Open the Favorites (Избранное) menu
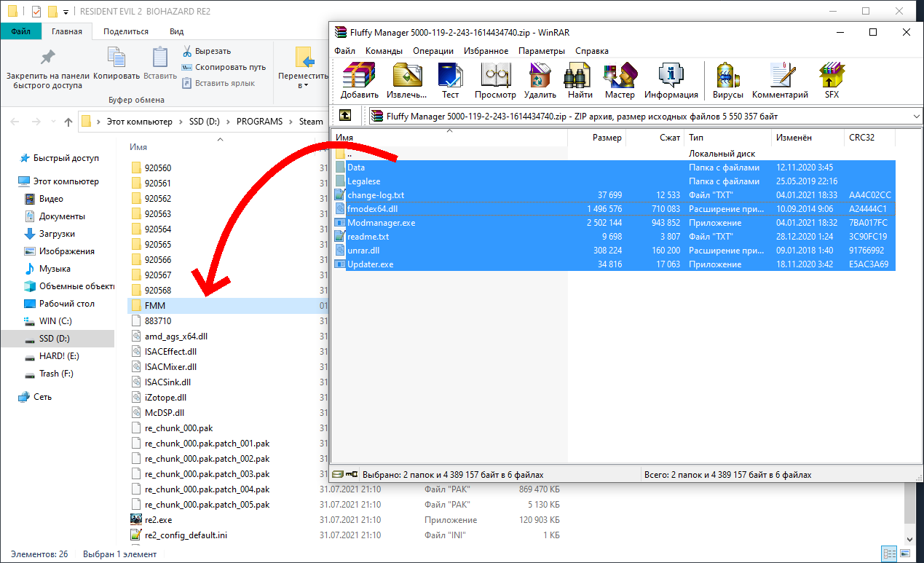This screenshot has height=563, width=924. [x=486, y=51]
